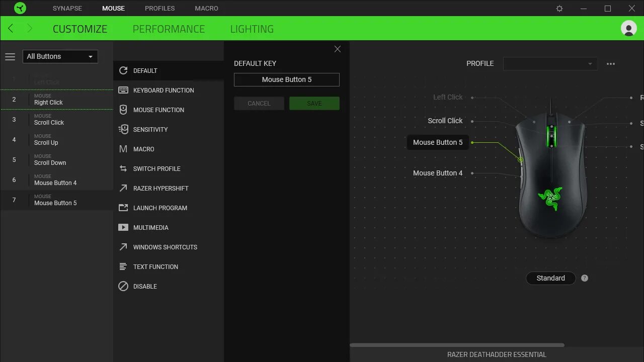The image size is (644, 362).
Task: Click the Standard view button
Action: click(x=551, y=278)
